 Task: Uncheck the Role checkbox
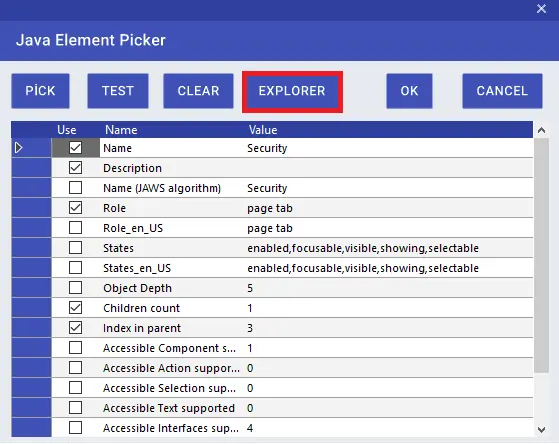(76, 208)
